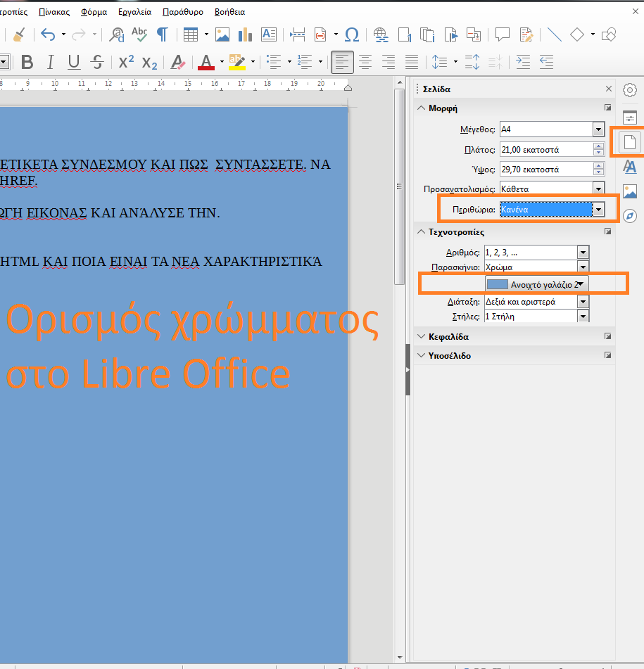Open the Ανοιχτό γαλάζιο 2 background color picker
Image resolution: width=644 pixels, height=669 pixels.
[537, 284]
